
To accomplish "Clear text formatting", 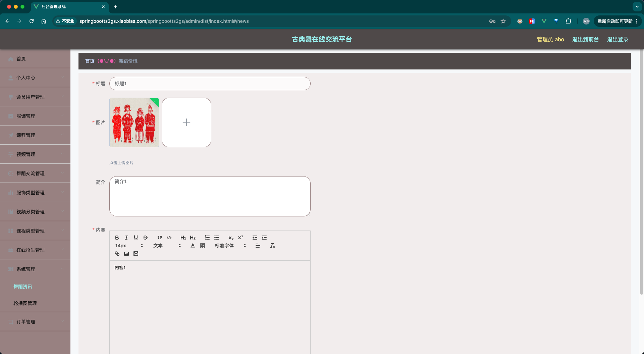I will pos(272,246).
